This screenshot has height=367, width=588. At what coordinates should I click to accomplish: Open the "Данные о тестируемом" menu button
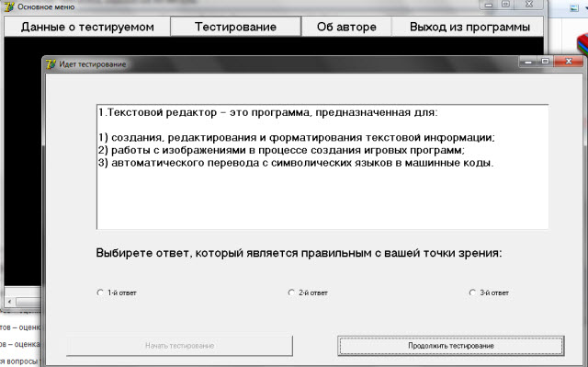click(x=87, y=27)
